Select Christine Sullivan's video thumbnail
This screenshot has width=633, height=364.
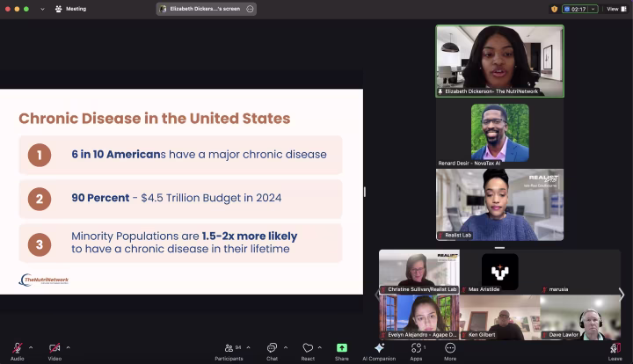419,271
